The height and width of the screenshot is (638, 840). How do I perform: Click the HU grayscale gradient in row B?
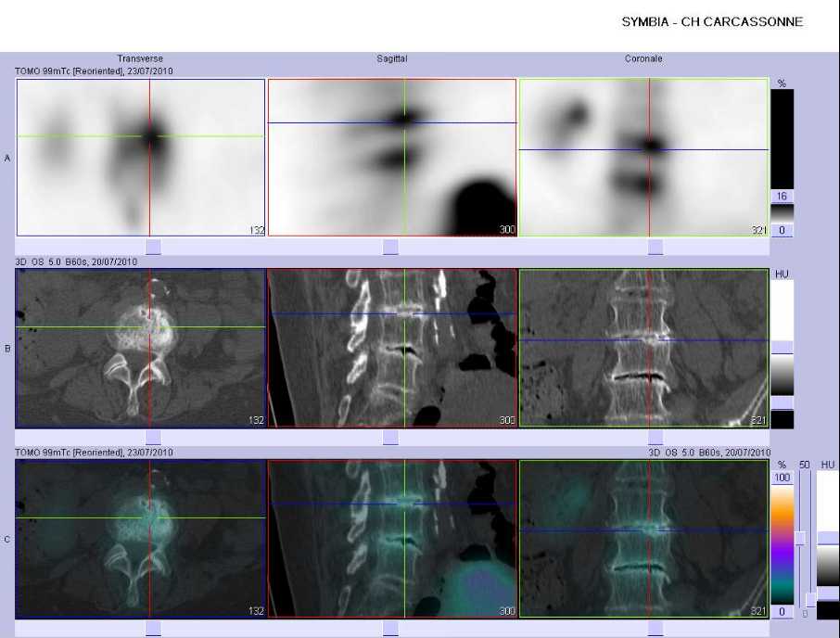click(783, 375)
